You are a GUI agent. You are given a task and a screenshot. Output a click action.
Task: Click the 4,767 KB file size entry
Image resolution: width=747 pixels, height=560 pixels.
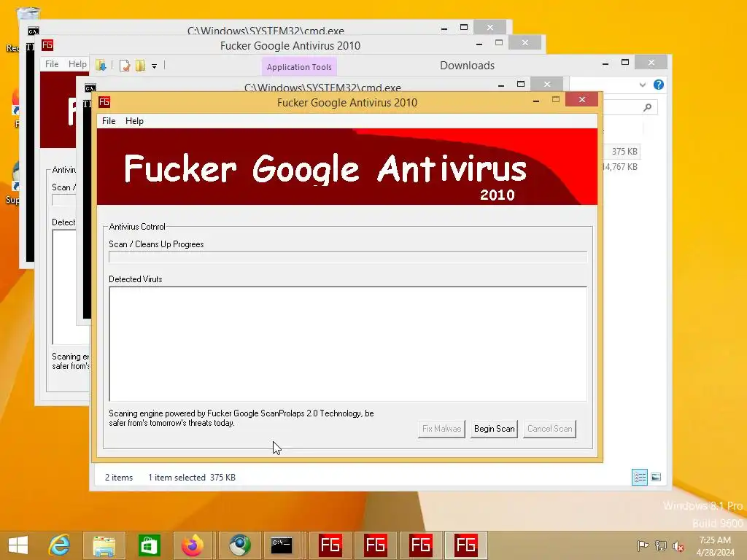620,167
